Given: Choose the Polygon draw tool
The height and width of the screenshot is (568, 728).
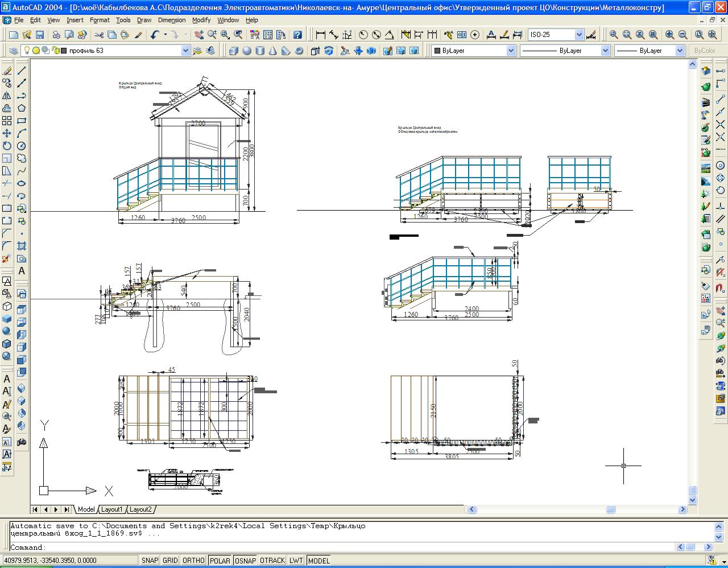Looking at the screenshot, I should point(22,108).
